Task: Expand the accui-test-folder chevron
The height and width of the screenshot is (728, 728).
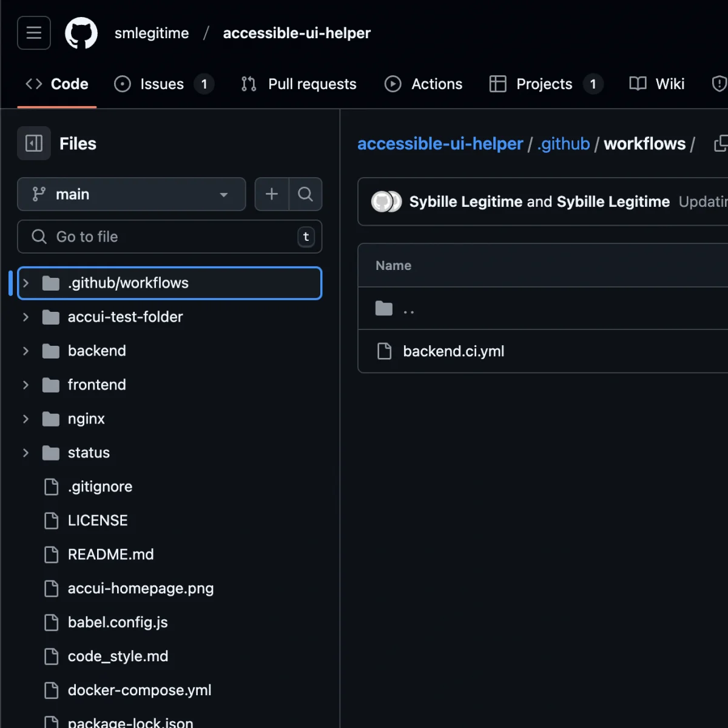Action: click(x=26, y=317)
